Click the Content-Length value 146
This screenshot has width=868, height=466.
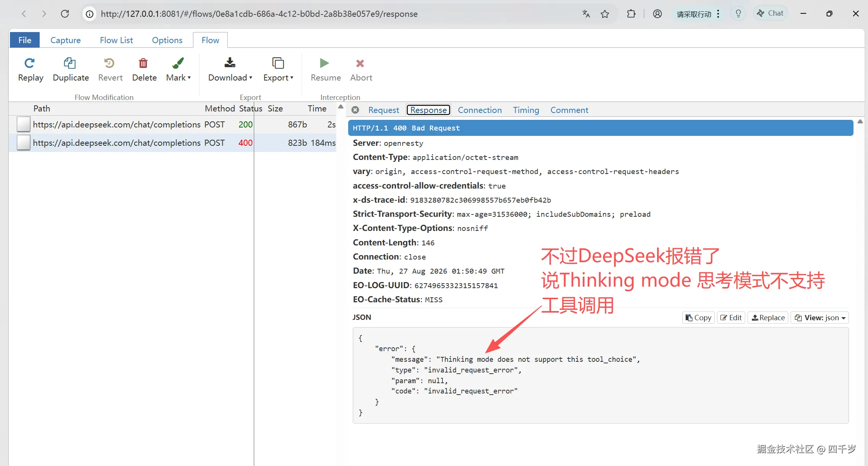tap(428, 243)
